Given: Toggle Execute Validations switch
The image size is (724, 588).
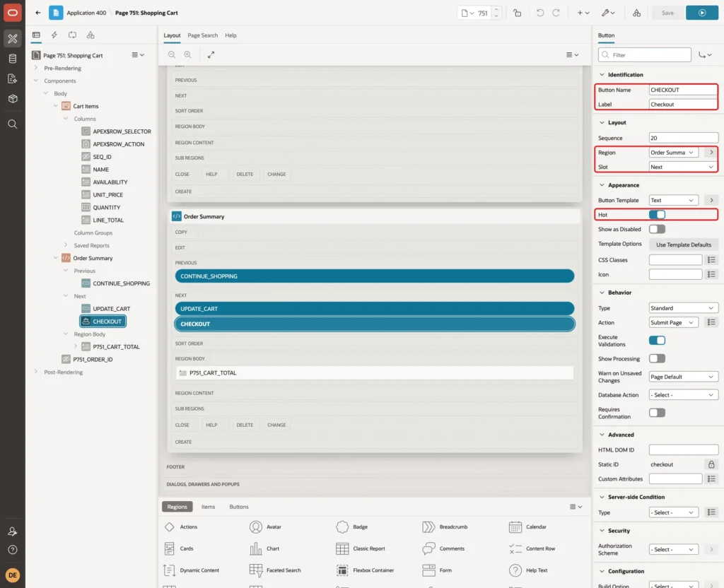Looking at the screenshot, I should pos(657,340).
